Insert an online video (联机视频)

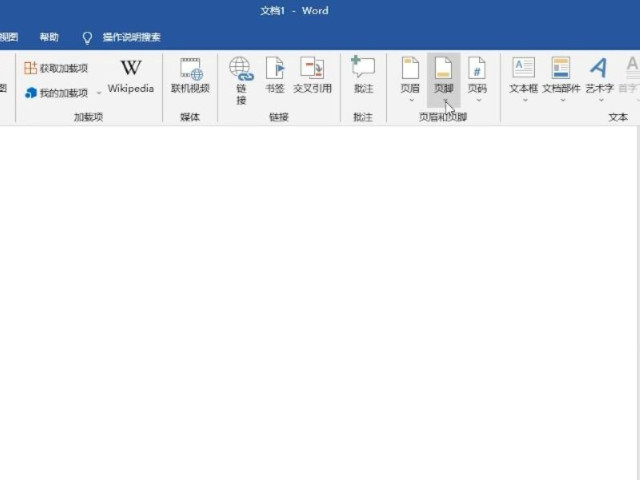coord(190,76)
